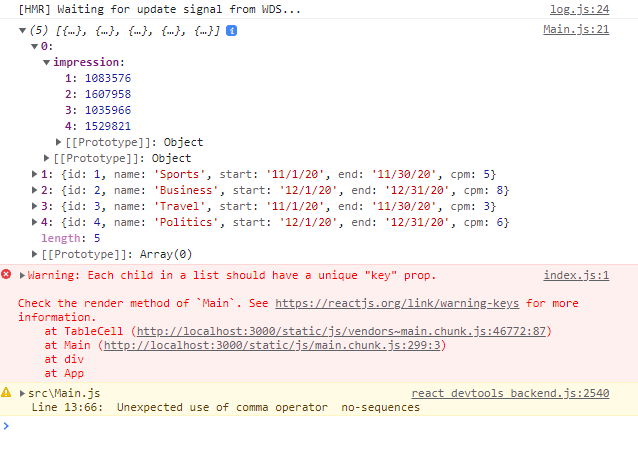Expand element 4 named Politics
Image resolution: width=638 pixels, height=463 pixels.
[x=35, y=222]
